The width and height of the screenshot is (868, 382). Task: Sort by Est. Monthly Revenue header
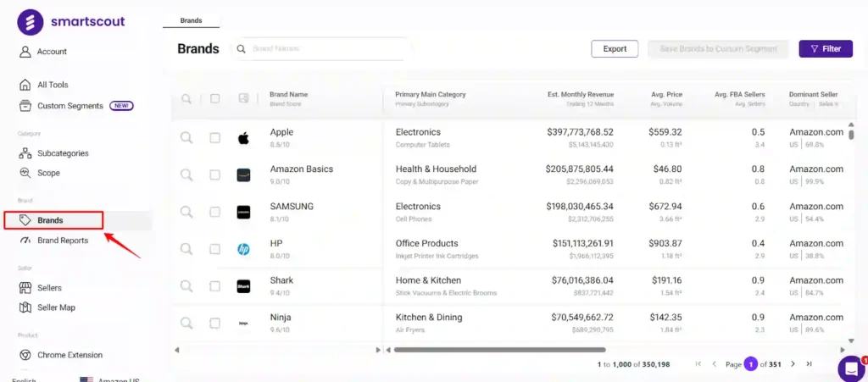581,95
